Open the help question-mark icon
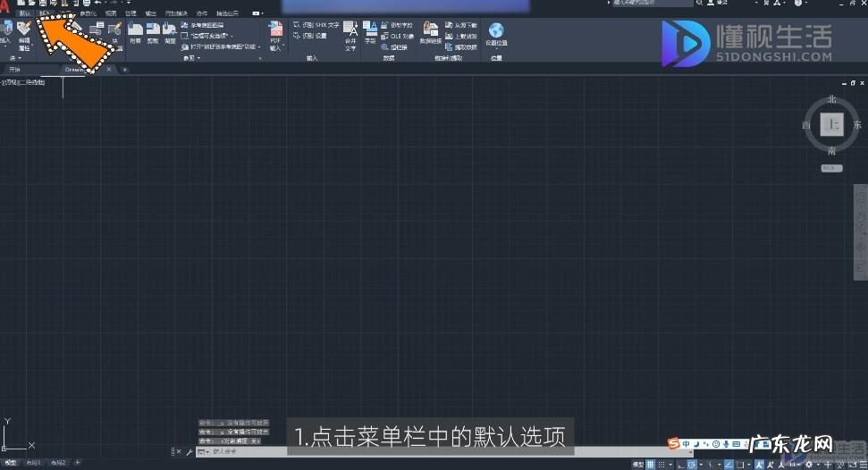The height and width of the screenshot is (470, 868). point(797,3)
